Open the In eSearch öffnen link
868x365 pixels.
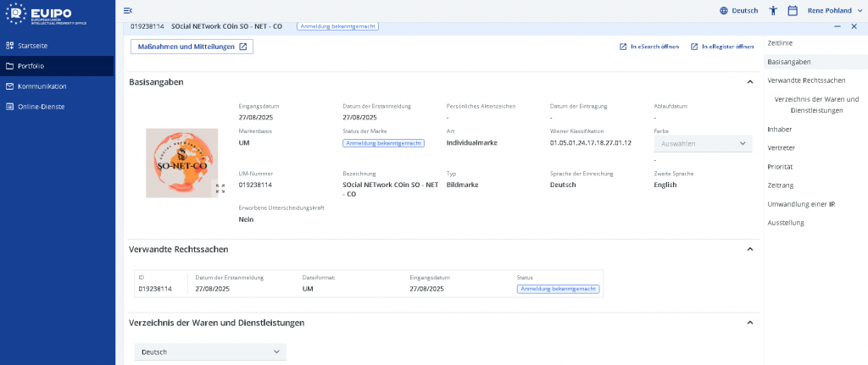coord(649,47)
